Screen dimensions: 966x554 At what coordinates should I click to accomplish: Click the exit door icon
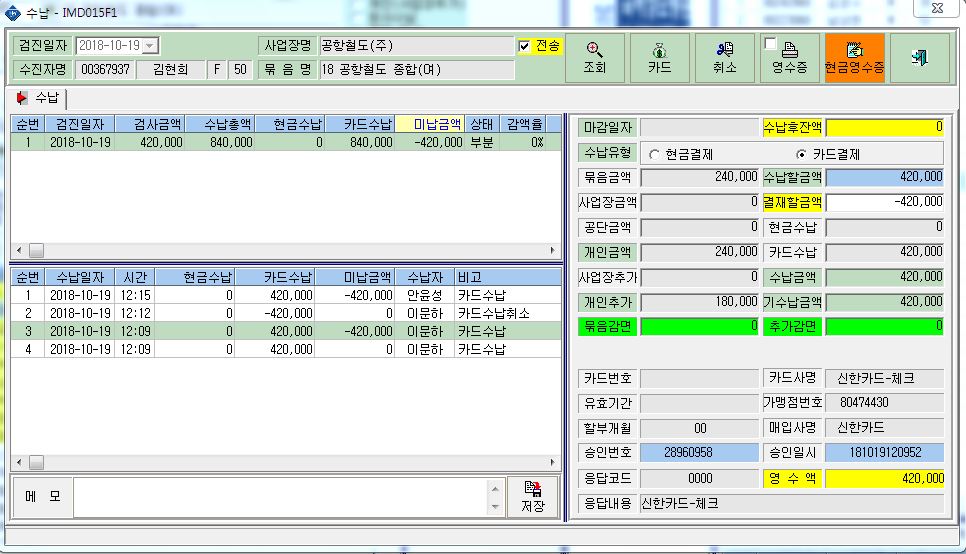click(x=920, y=58)
